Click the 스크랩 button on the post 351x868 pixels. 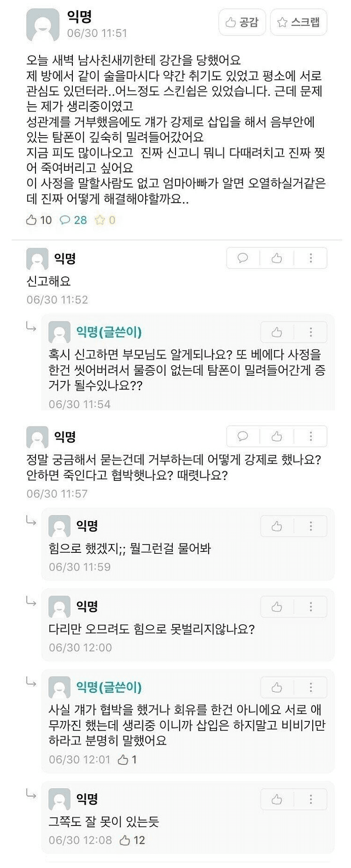coord(298,22)
